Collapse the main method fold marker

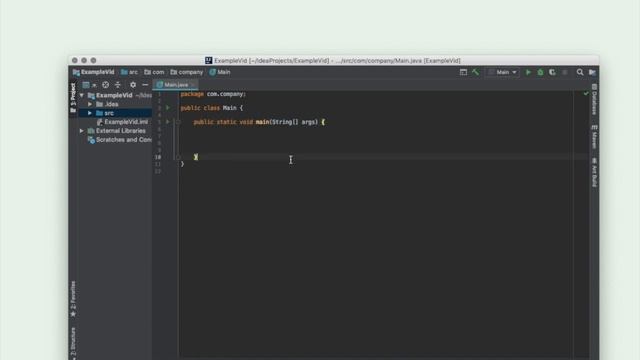178,122
